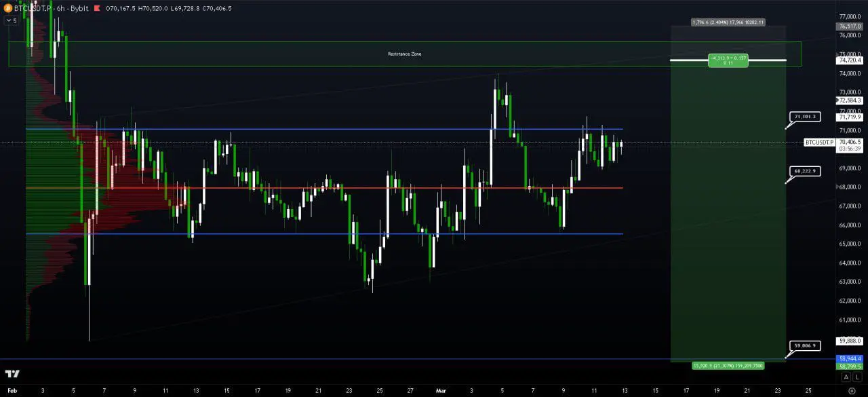Click the TradingView logo
Image resolution: width=868 pixels, height=397 pixels.
coord(12,374)
